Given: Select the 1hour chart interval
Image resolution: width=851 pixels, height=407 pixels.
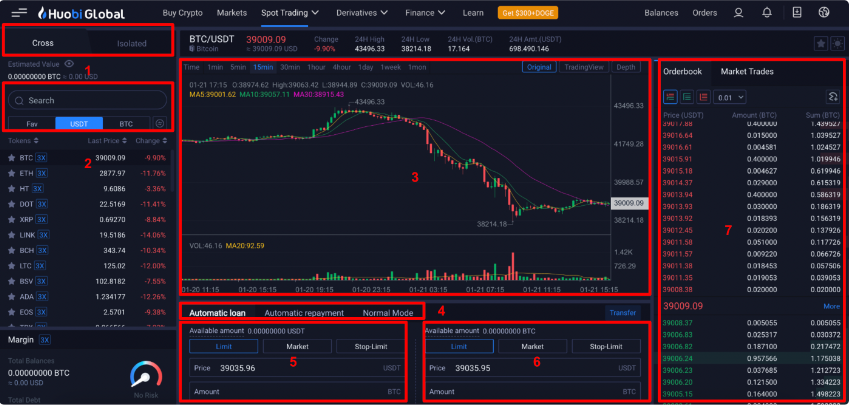Looking at the screenshot, I should click(x=316, y=67).
